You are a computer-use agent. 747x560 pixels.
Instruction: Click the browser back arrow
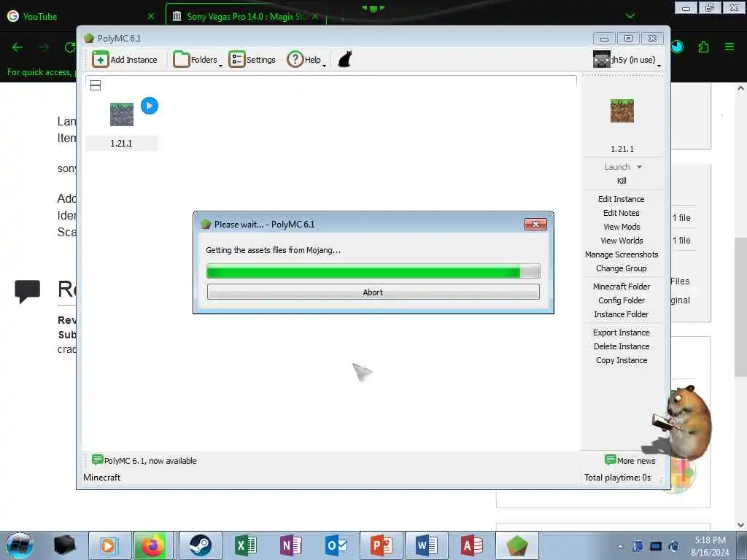pyautogui.click(x=18, y=47)
